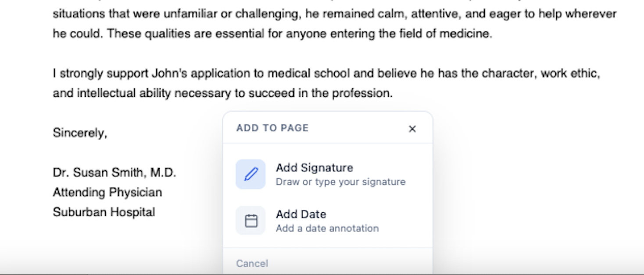The image size is (644, 275).
Task: Click the "Sincerely," closing line
Action: pos(80,133)
